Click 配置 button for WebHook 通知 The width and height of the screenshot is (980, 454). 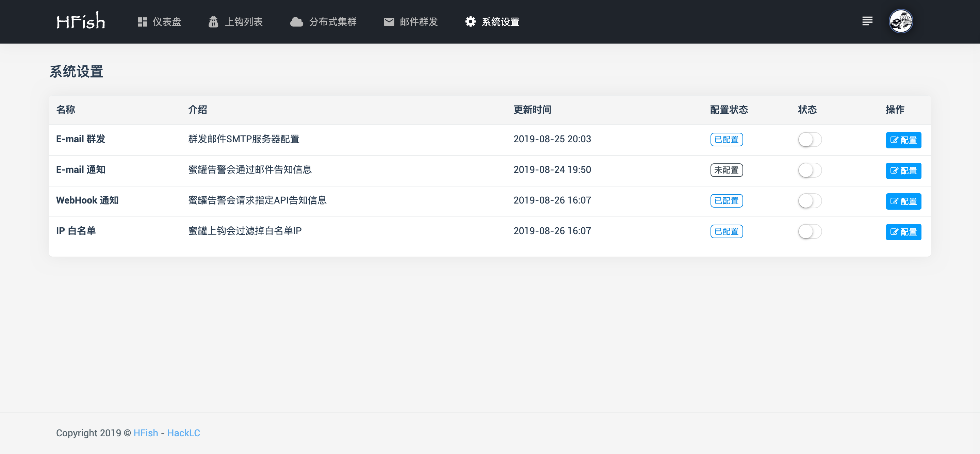[903, 201]
